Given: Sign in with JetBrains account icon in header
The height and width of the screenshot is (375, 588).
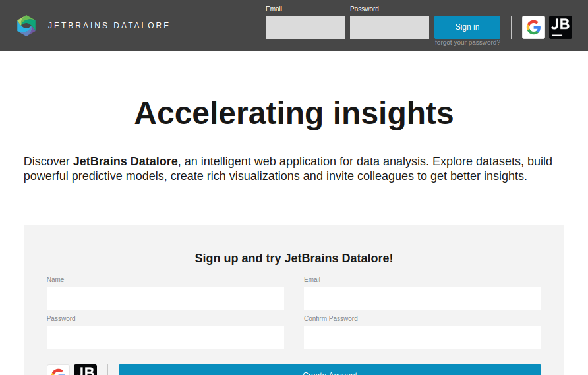Looking at the screenshot, I should click(x=560, y=28).
